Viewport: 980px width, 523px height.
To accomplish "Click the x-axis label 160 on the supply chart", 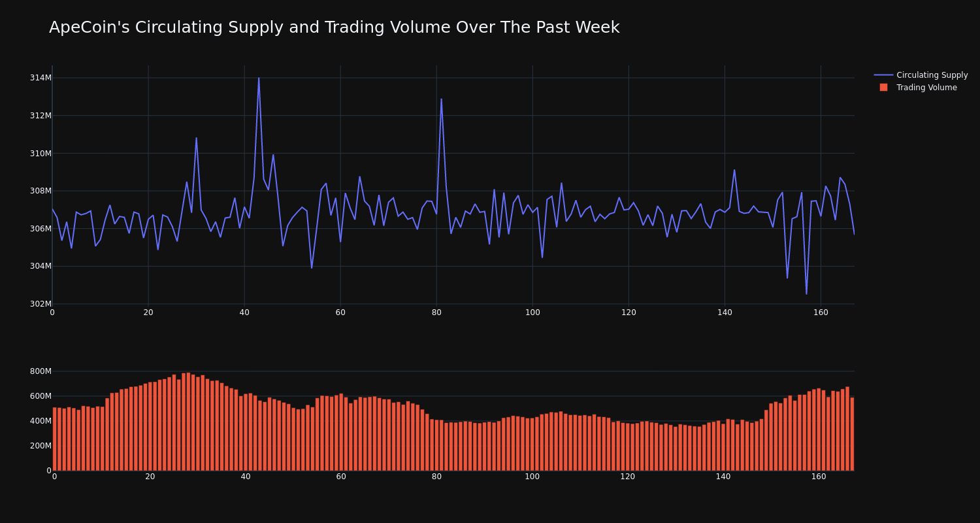I will click(821, 312).
